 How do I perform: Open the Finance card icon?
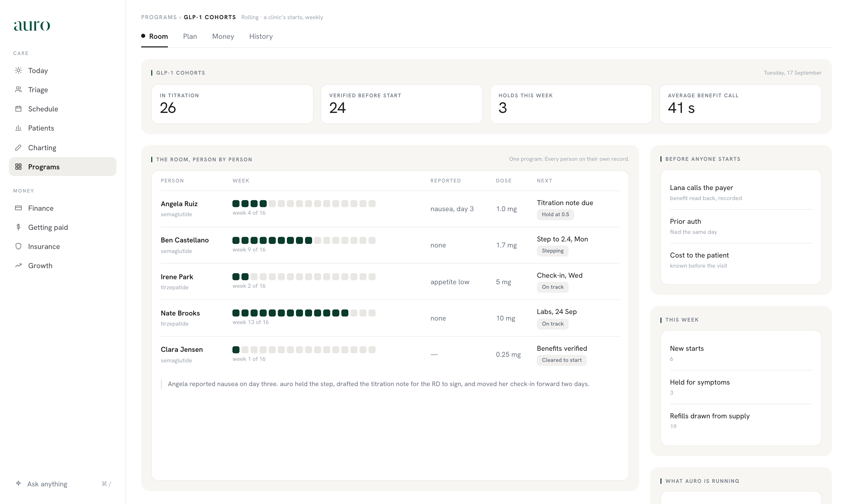[x=18, y=208]
